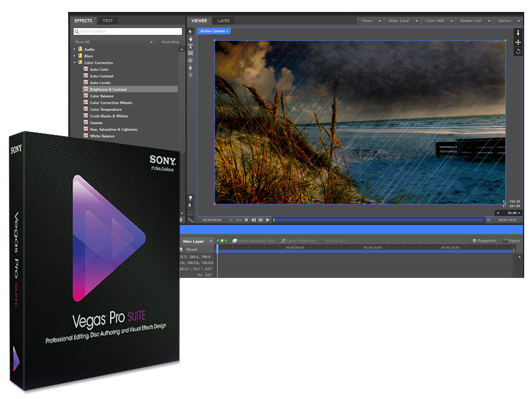Click the move transform icon at viewer right

pyautogui.click(x=518, y=42)
